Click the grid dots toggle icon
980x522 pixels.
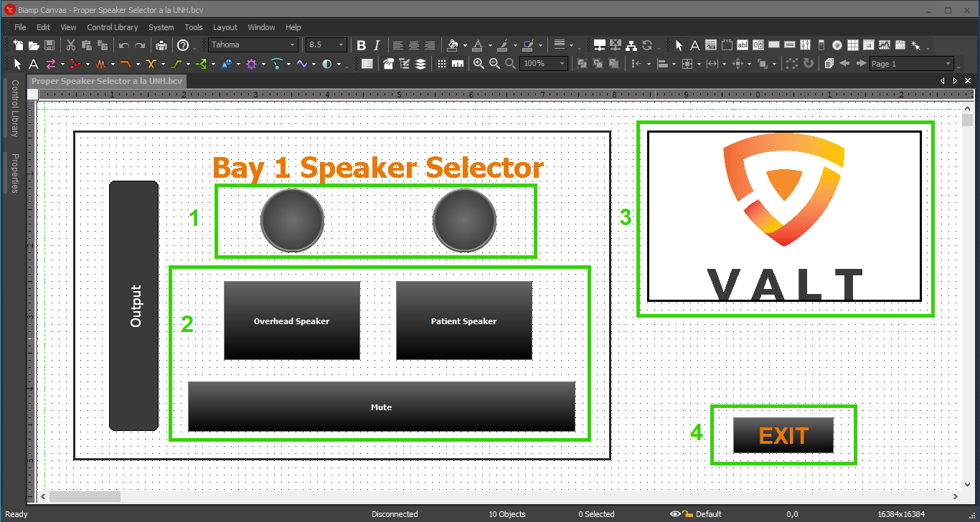tap(441, 64)
